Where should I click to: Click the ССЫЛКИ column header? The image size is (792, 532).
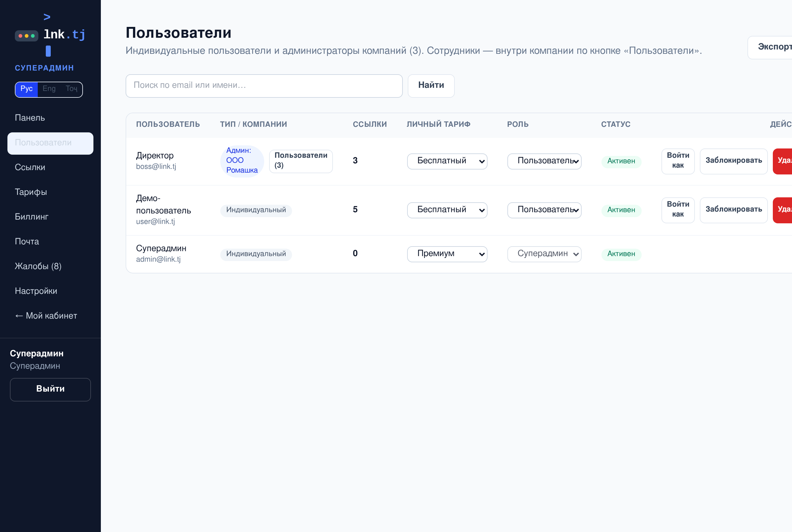(x=369, y=124)
